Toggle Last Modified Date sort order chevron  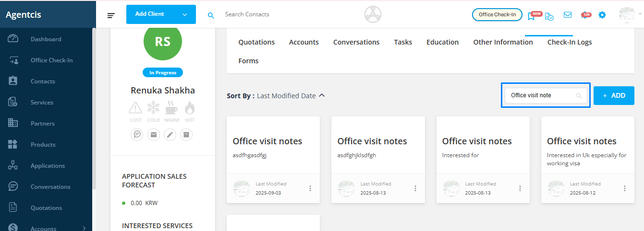coord(322,95)
